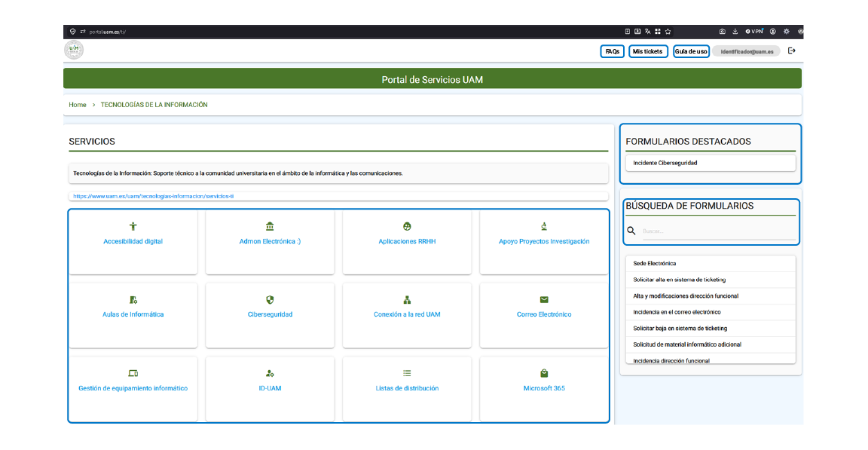This screenshot has height=450, width=868.
Task: Click the Microsoft 365 bag icon
Action: coord(544,374)
